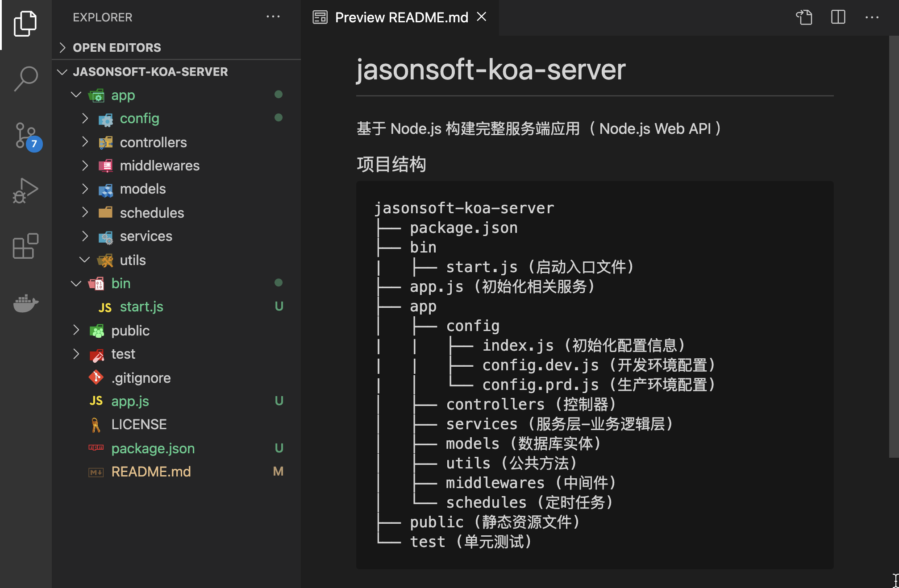The image size is (899, 588).
Task: Open Explorer panel more actions menu
Action: pyautogui.click(x=273, y=17)
